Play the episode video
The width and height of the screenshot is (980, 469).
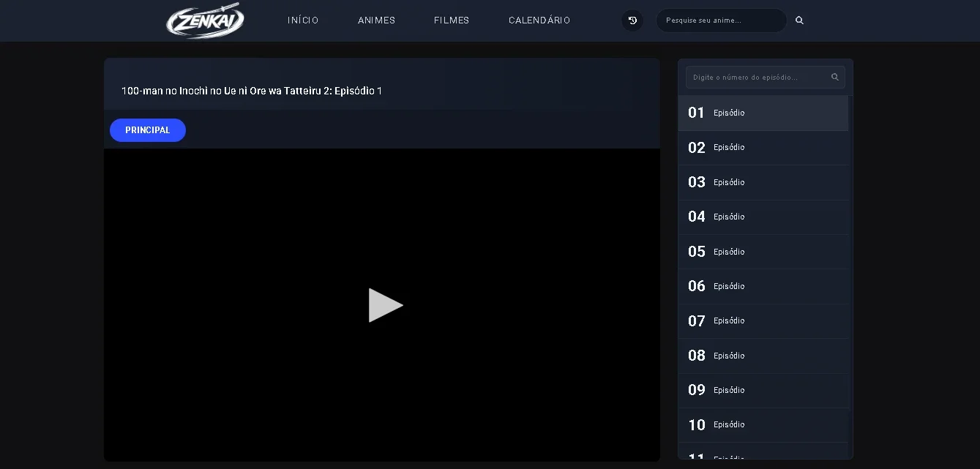(385, 305)
